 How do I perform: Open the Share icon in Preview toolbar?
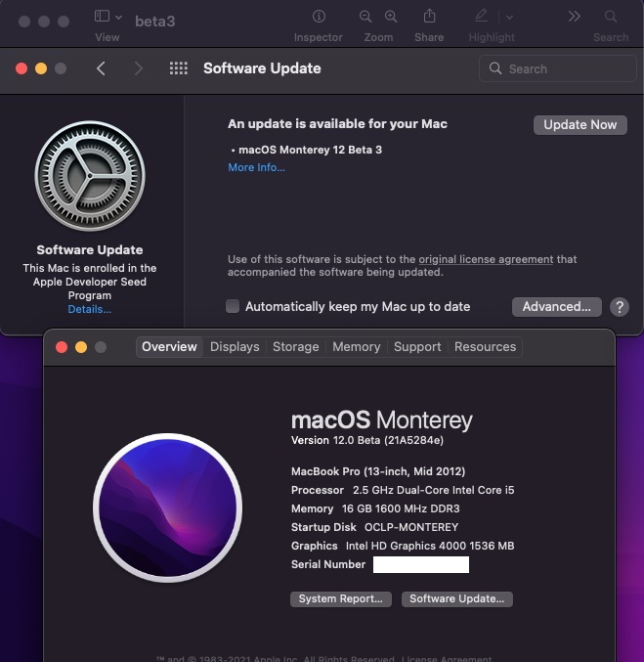click(x=429, y=16)
